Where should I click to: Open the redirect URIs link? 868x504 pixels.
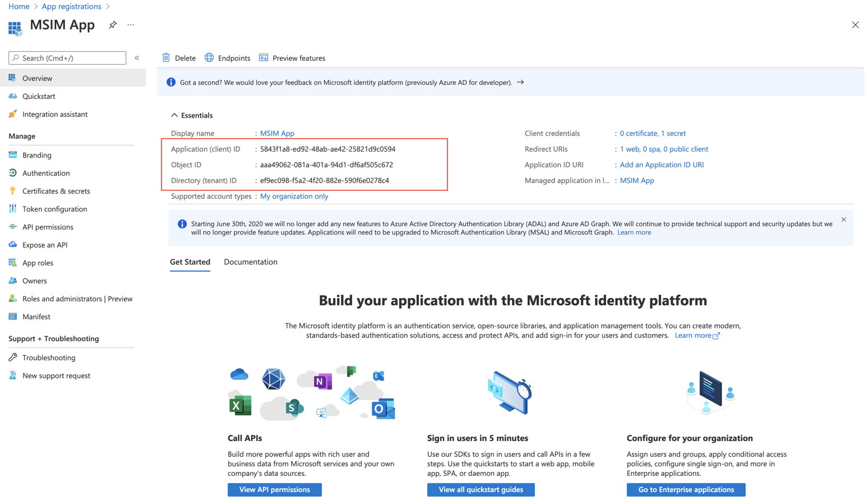pos(664,149)
